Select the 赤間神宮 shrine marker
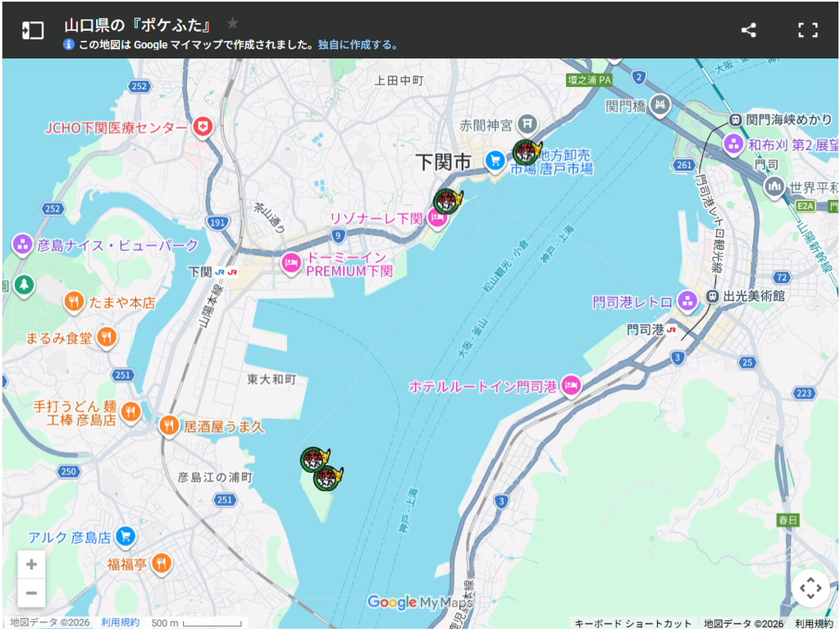This screenshot has width=840, height=632. 527,125
